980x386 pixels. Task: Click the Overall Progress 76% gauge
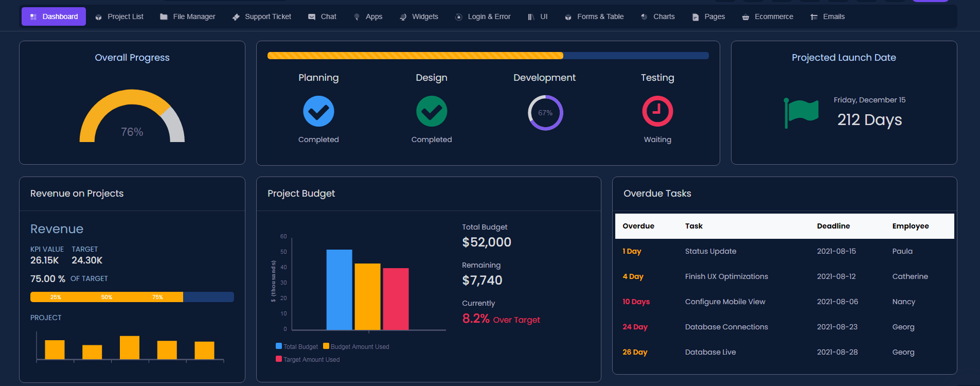coord(132,117)
